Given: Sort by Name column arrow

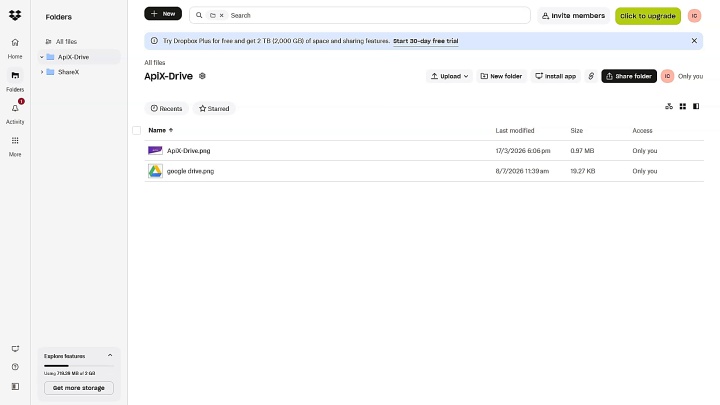Looking at the screenshot, I should 171,130.
